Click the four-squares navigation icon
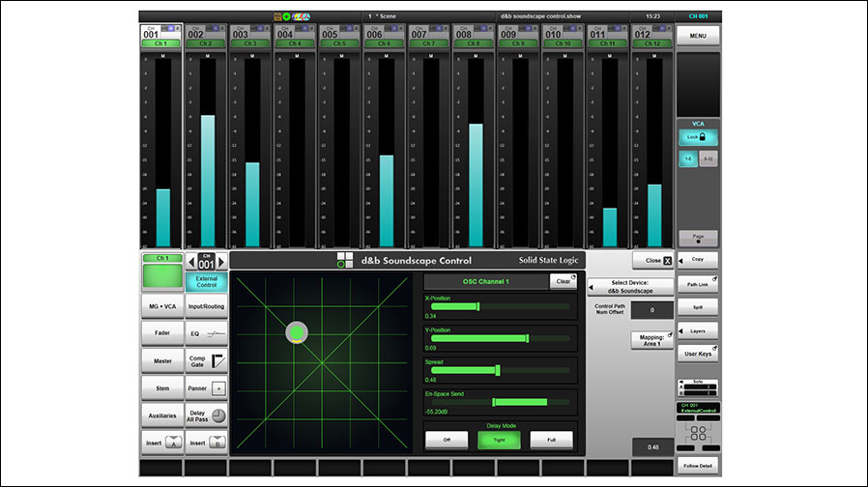The height and width of the screenshot is (487, 868). coord(698,433)
